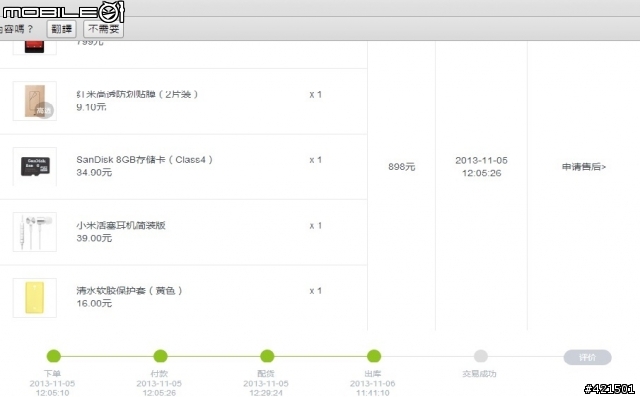Select the 2013-11-05 12:29:24 timestamp

pyautogui.click(x=266, y=388)
